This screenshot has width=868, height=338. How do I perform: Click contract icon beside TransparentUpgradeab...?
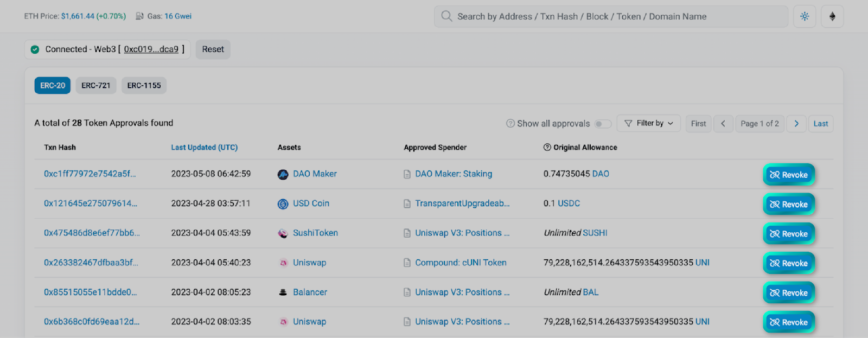click(407, 203)
